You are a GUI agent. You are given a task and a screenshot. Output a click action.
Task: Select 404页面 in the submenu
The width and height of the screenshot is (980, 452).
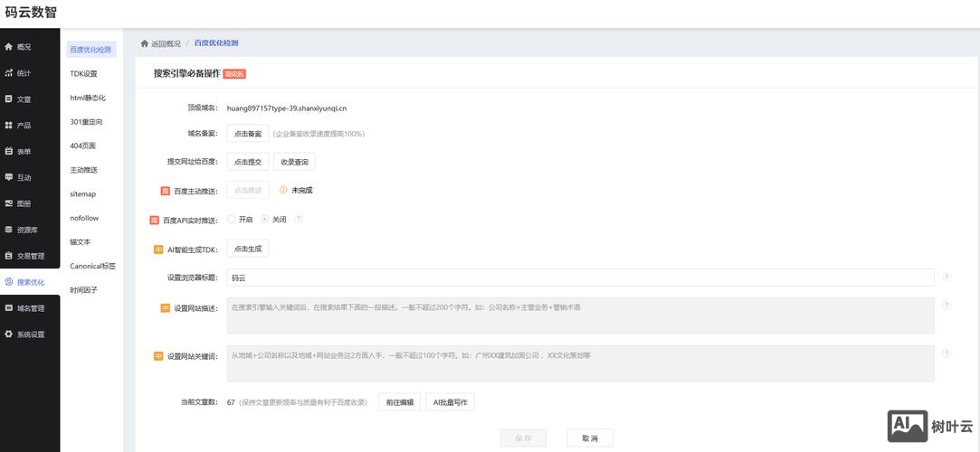pyautogui.click(x=83, y=146)
